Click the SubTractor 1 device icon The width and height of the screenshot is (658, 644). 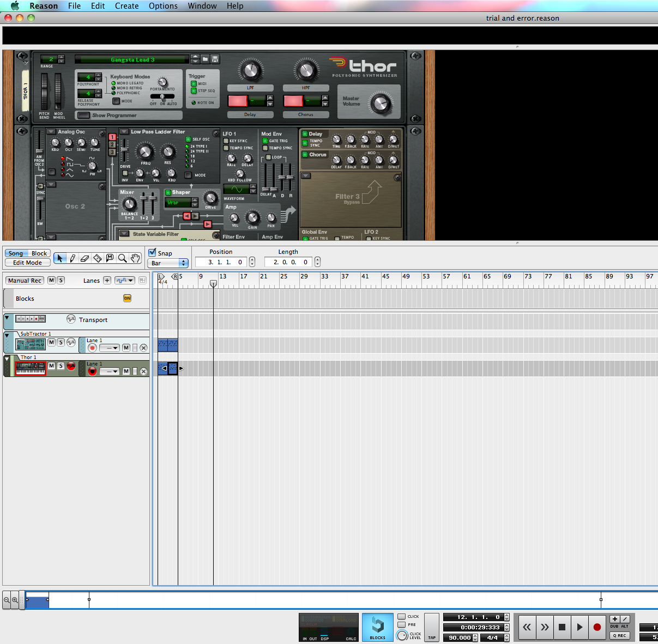tap(31, 344)
